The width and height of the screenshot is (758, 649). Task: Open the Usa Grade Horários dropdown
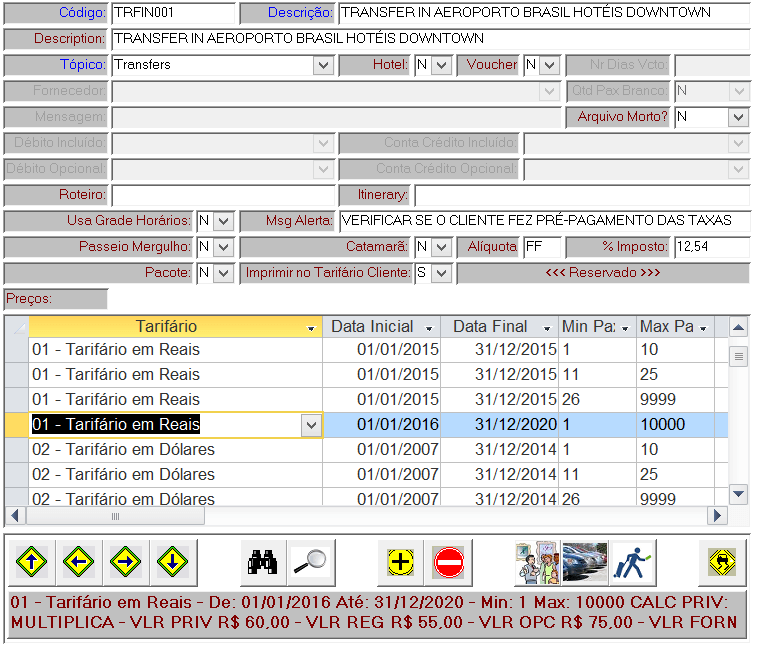point(224,221)
